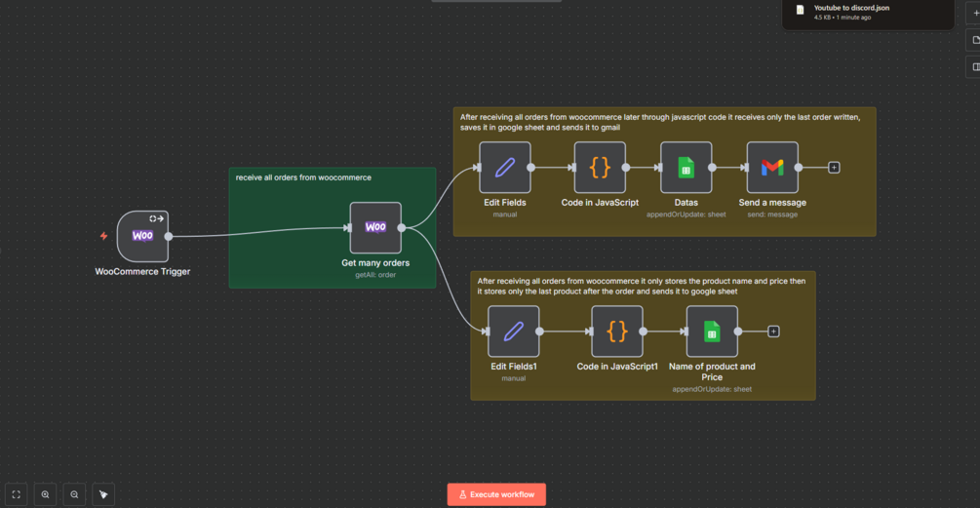Open the Code in JavaScript1 node
The image size is (980, 508).
pos(617,332)
